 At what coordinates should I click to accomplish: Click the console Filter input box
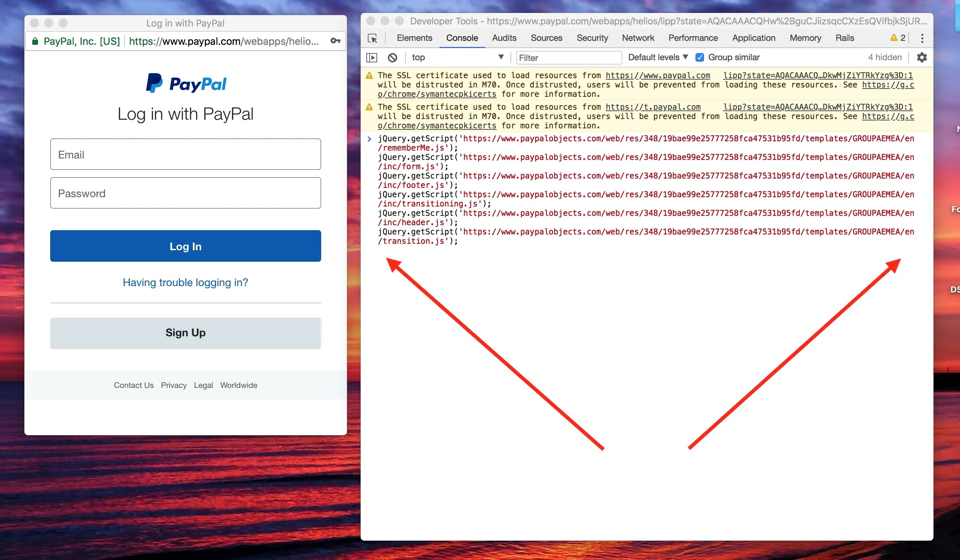(x=569, y=58)
